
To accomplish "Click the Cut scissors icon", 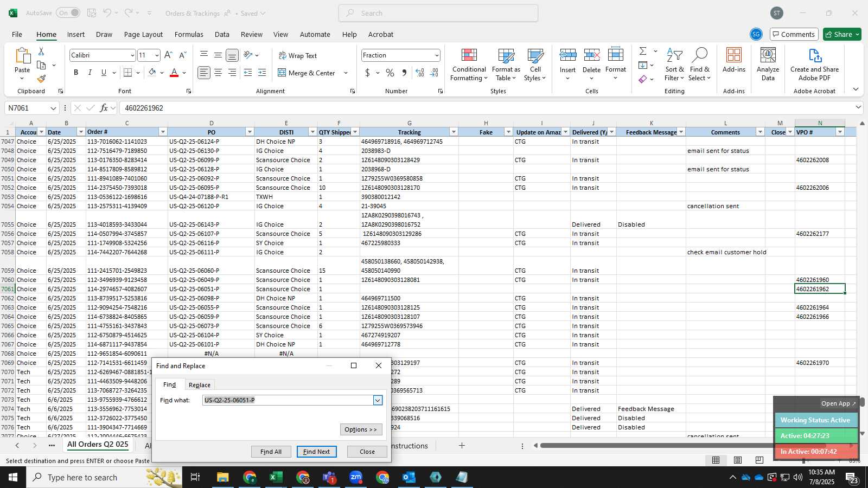I will point(41,51).
